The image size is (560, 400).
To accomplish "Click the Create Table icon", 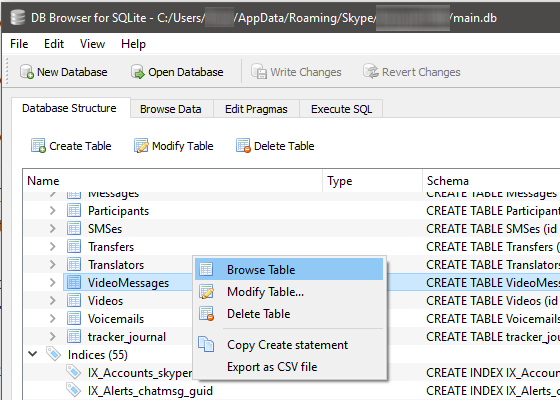I will (38, 146).
